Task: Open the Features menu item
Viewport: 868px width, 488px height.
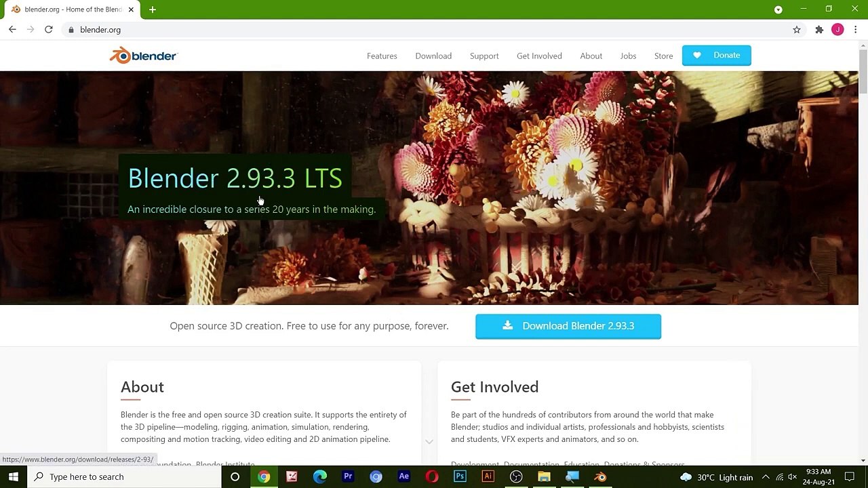Action: tap(382, 56)
